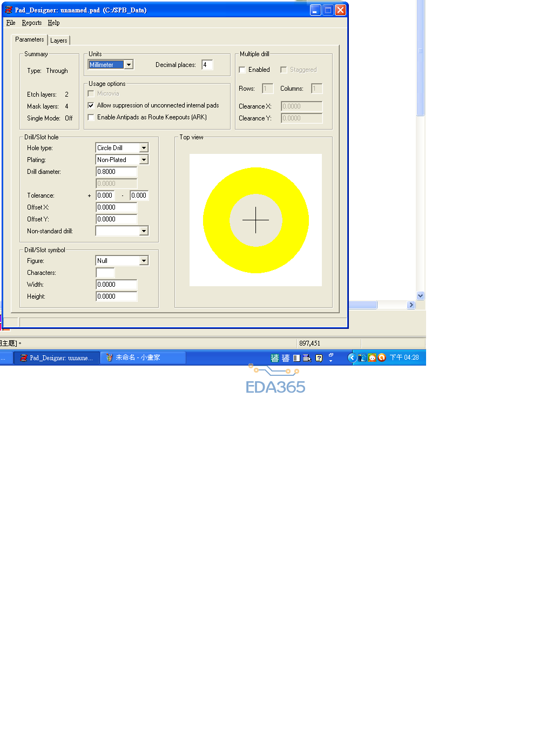
Task: Click the round orange tray icon
Action: tap(382, 357)
